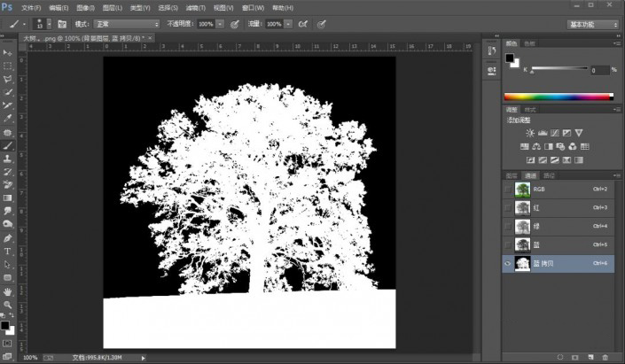The height and width of the screenshot is (364, 625).
Task: Open the 模式 blend mode dropdown
Action: point(129,24)
